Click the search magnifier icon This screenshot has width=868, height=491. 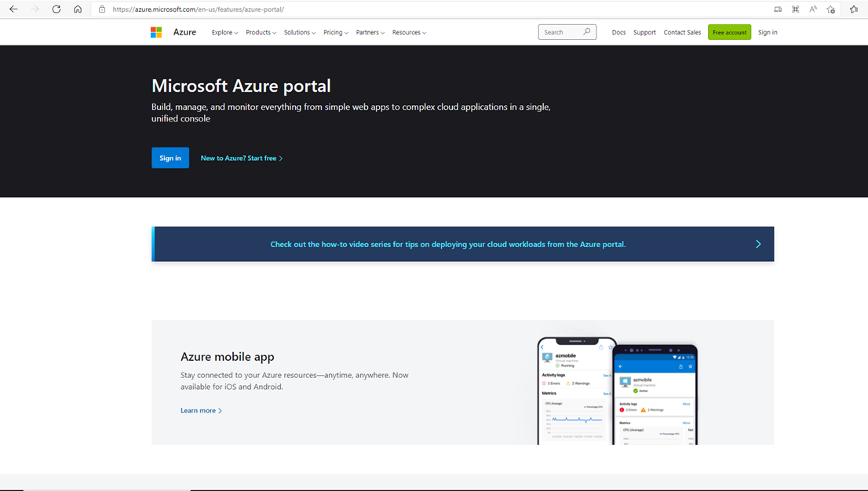pyautogui.click(x=587, y=31)
